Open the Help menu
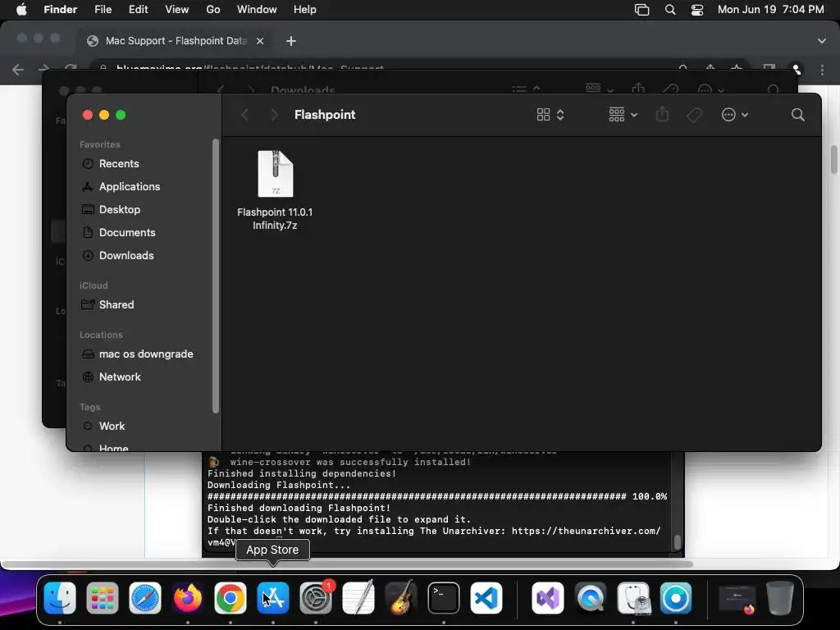This screenshot has width=840, height=630. 305,10
